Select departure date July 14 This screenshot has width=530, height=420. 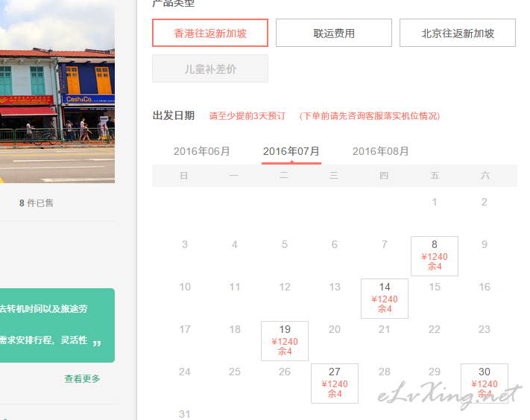pyautogui.click(x=385, y=299)
